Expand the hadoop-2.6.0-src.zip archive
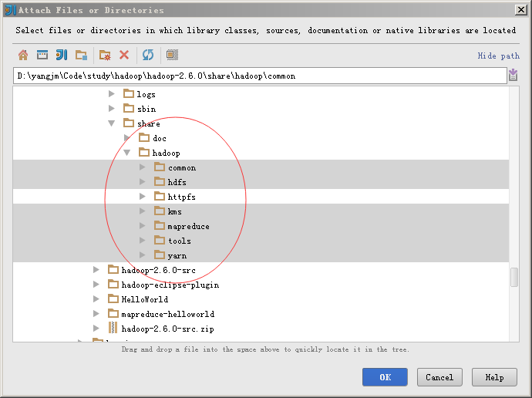This screenshot has height=398, width=532. 96,328
